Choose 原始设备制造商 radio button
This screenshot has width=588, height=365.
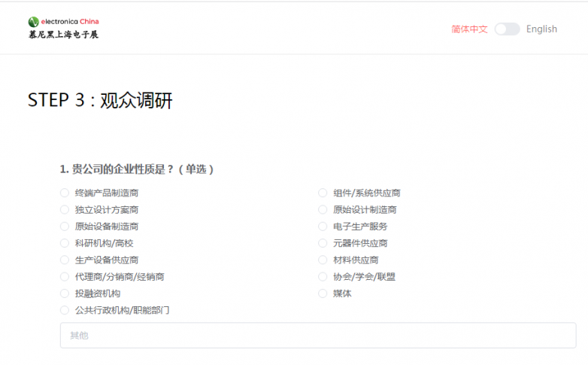click(x=65, y=227)
